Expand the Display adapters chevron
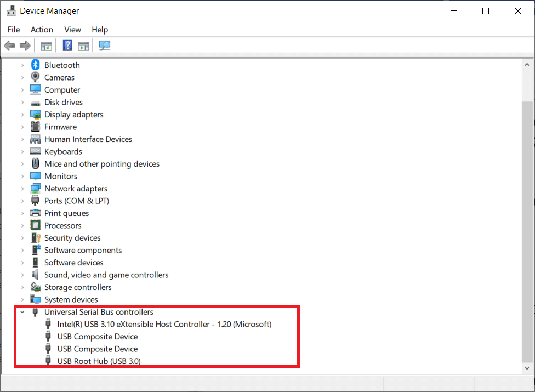 22,115
